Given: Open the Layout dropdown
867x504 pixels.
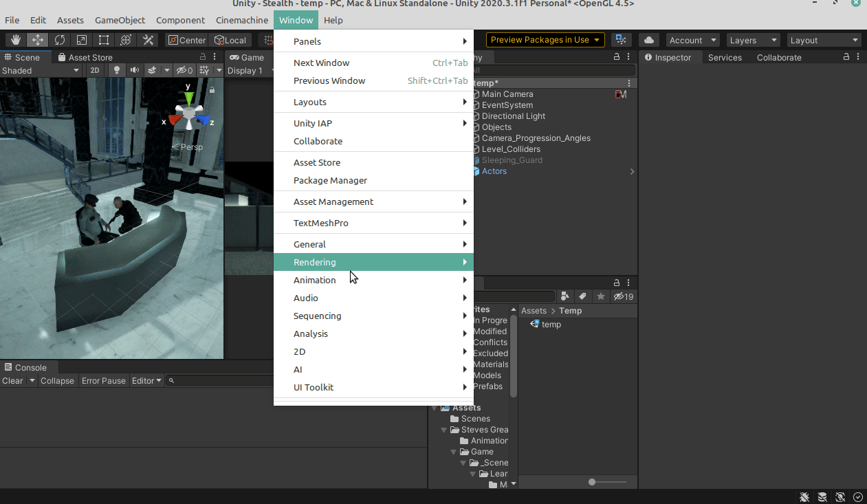Looking at the screenshot, I should point(824,40).
